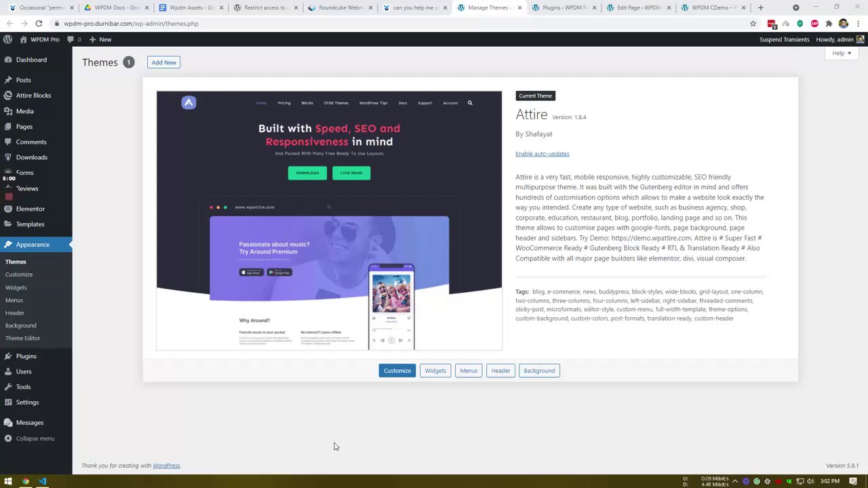Open the browser extensions puzzle icon
This screenshot has height=488, width=868.
[829, 24]
